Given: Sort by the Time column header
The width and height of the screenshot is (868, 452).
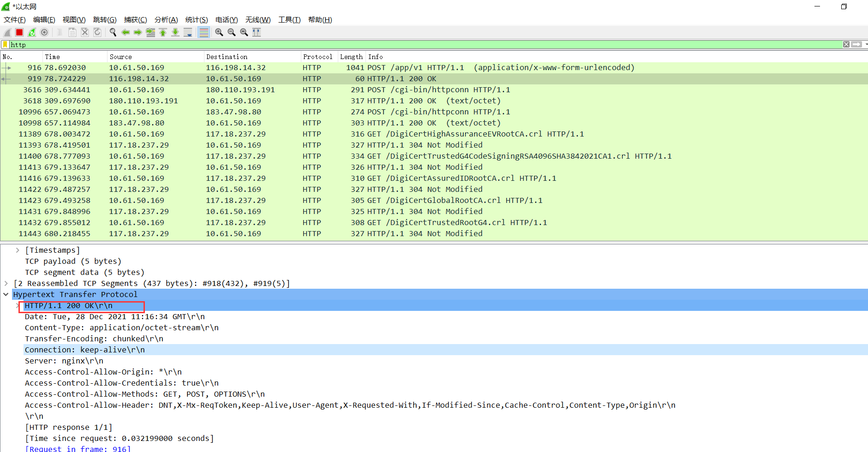Looking at the screenshot, I should [x=74, y=57].
